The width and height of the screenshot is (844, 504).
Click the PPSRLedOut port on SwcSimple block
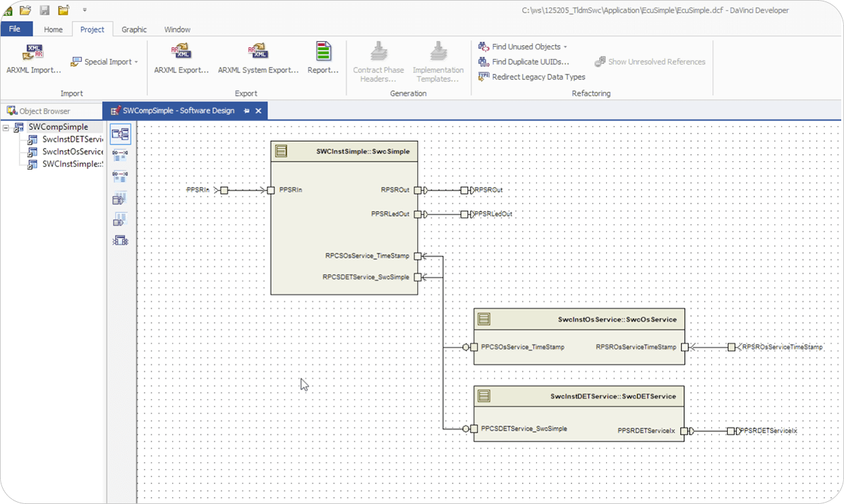pyautogui.click(x=418, y=214)
